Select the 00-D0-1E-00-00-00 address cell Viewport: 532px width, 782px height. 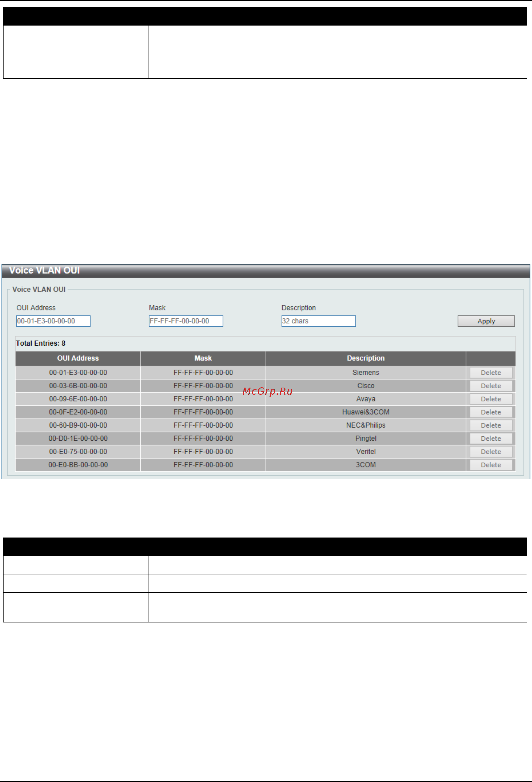[x=78, y=438]
